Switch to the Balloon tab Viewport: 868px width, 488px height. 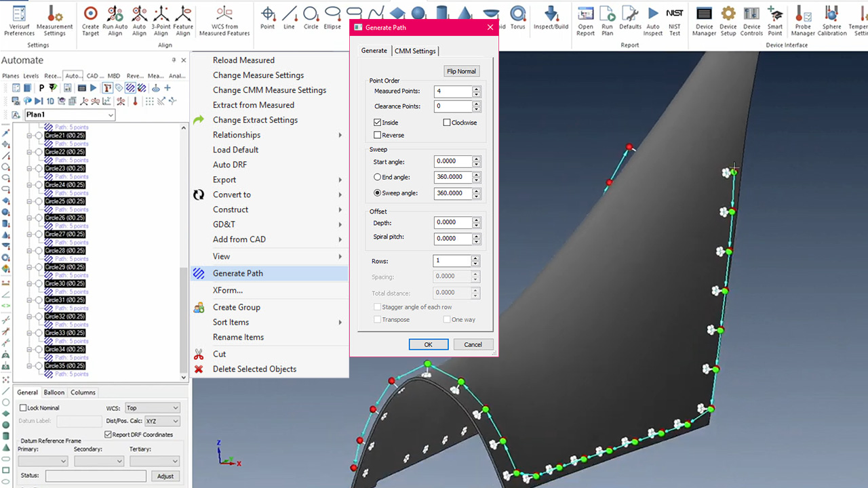click(x=54, y=392)
